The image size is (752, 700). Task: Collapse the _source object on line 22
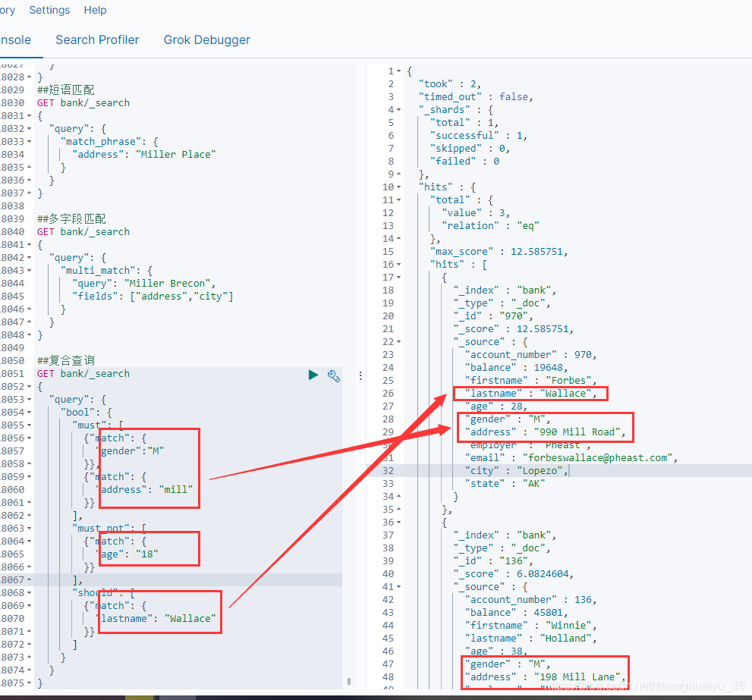(x=398, y=341)
